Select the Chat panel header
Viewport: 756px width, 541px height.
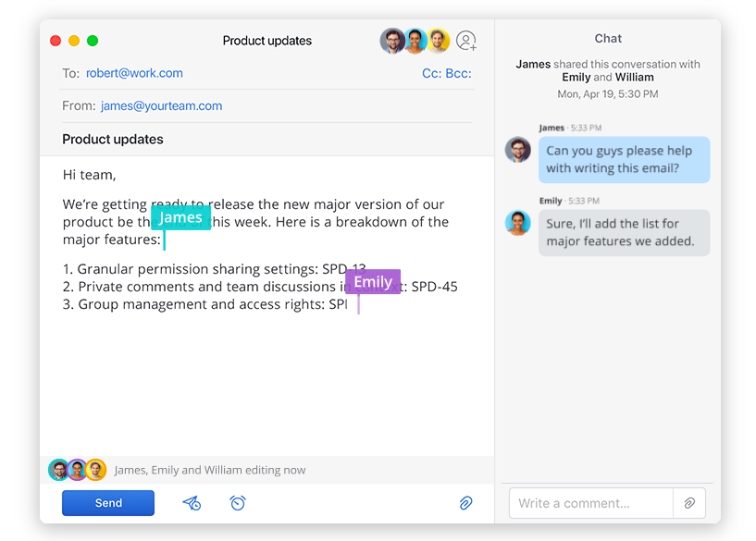tap(607, 38)
